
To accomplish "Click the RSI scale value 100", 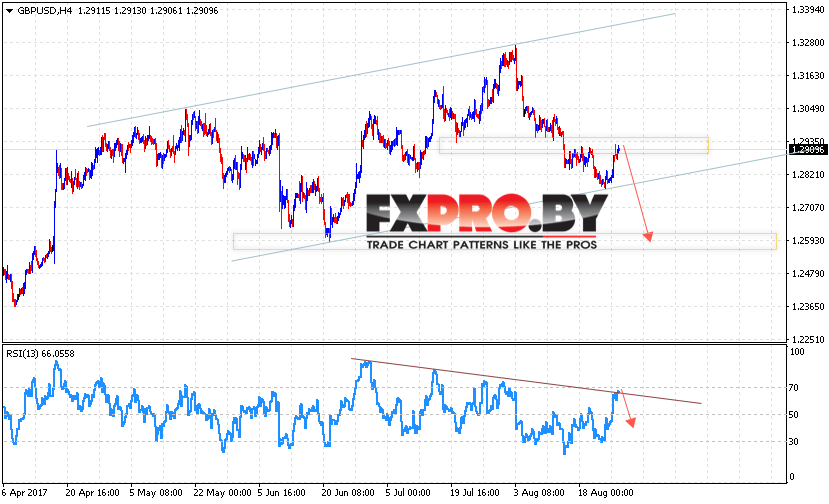I will point(796,352).
